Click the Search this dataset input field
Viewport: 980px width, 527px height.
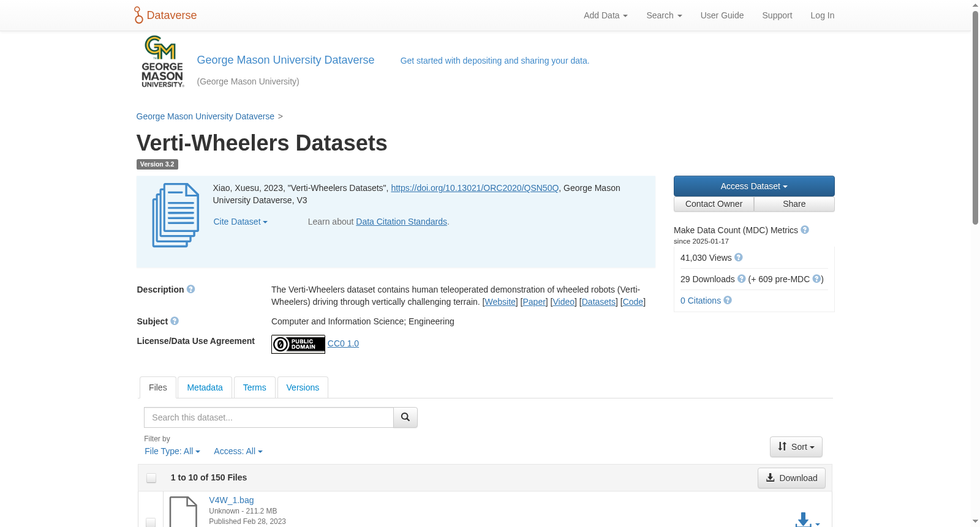[x=269, y=417]
